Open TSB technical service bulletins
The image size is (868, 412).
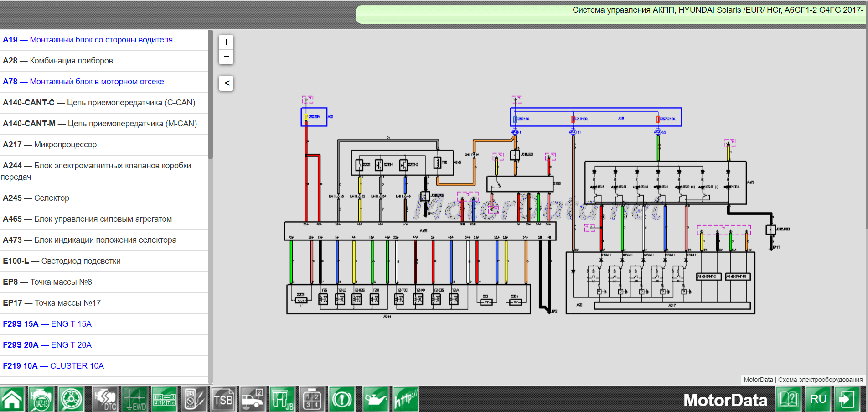[x=223, y=399]
